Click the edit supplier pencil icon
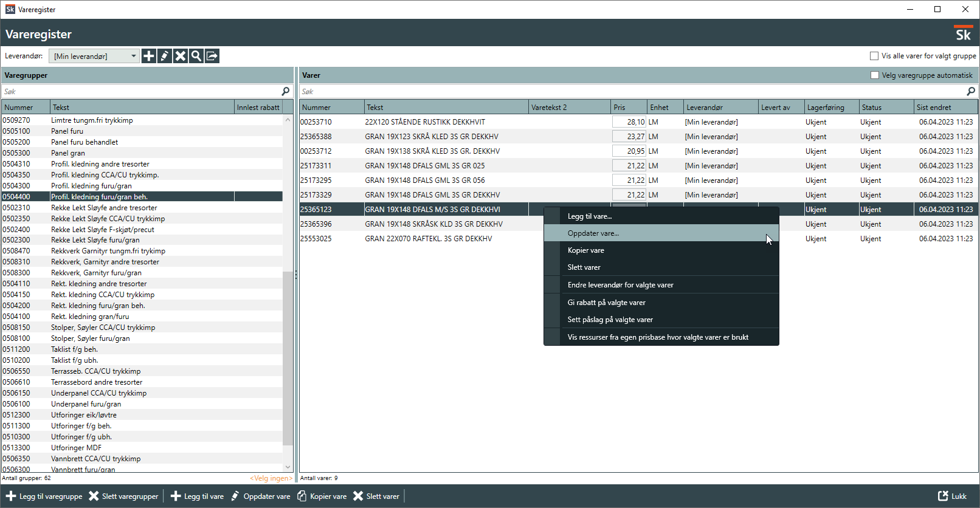 click(164, 56)
